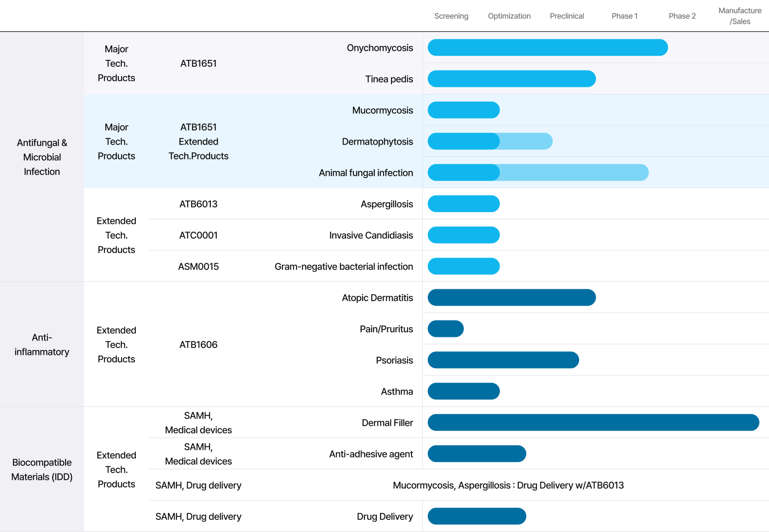Click the Tinea pedis indication label
769x532 pixels.
click(389, 79)
